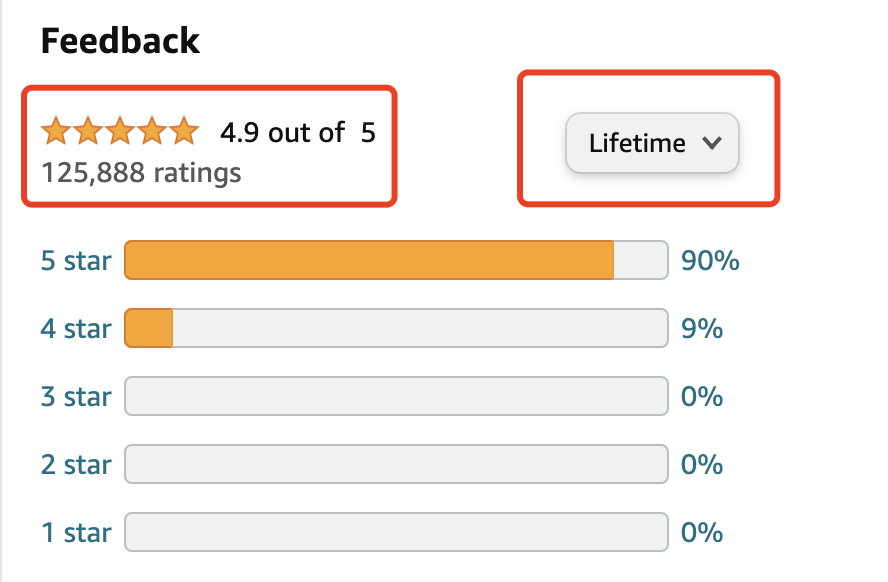
Task: Click the 4 star histogram bar
Action: (x=396, y=329)
